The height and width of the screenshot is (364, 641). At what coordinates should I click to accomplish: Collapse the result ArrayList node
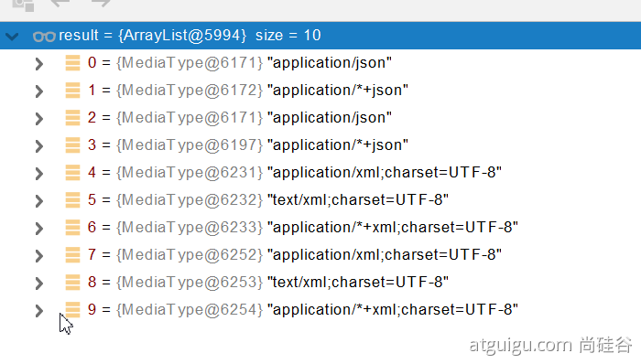click(x=12, y=37)
